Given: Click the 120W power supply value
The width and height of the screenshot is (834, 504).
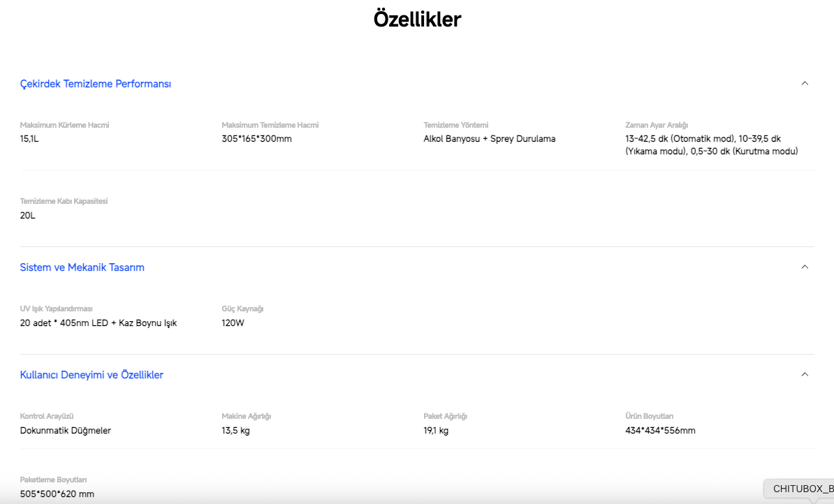Looking at the screenshot, I should (233, 323).
